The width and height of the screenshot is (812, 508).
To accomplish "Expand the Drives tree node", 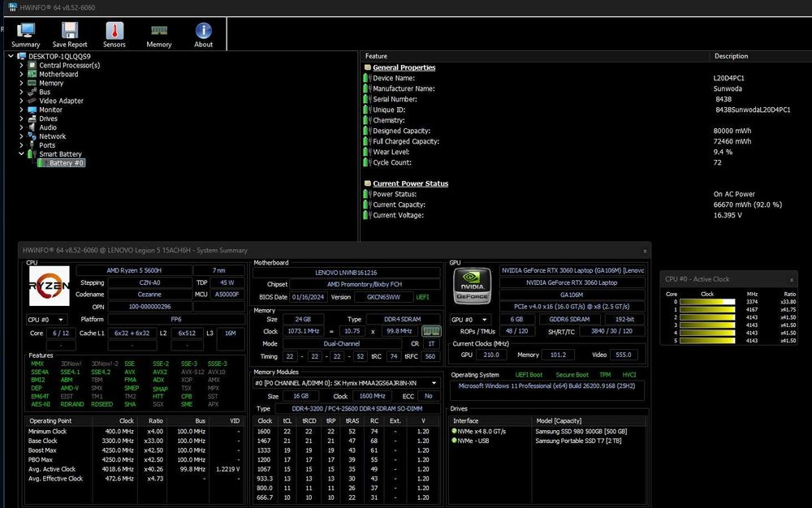I will point(21,118).
